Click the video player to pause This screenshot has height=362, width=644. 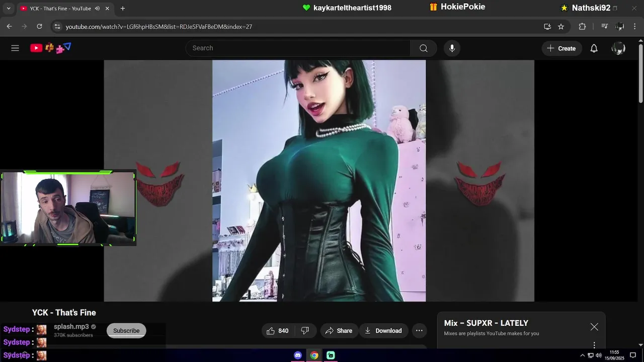(x=319, y=181)
